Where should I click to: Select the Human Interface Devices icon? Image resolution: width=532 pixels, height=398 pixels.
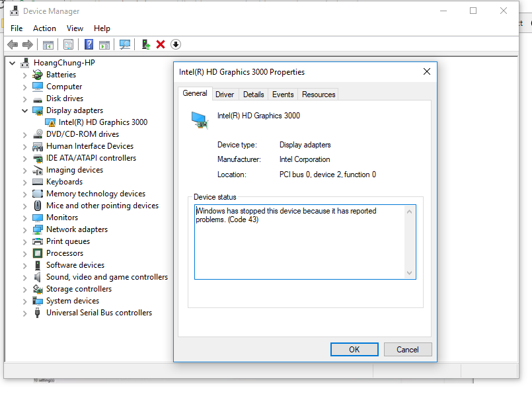[x=38, y=146]
